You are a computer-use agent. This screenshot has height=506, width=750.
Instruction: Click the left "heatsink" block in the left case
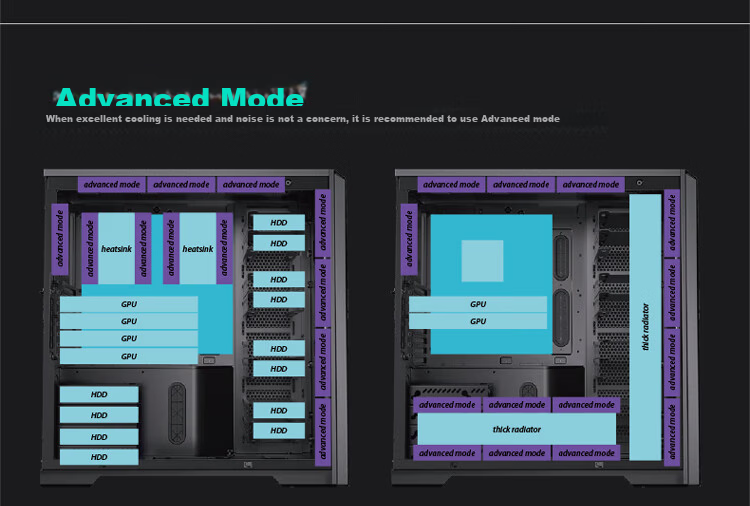[x=116, y=249]
